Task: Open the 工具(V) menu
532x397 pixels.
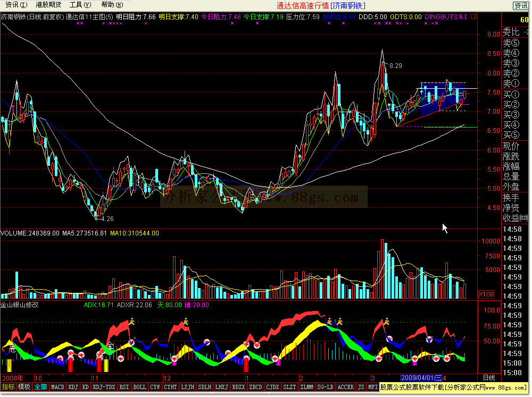Action: tap(80, 5)
